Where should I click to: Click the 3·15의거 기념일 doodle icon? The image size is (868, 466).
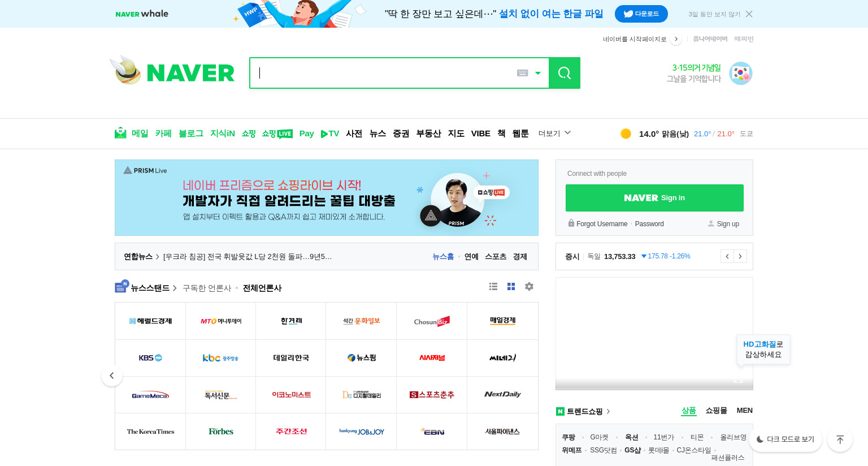pos(740,74)
